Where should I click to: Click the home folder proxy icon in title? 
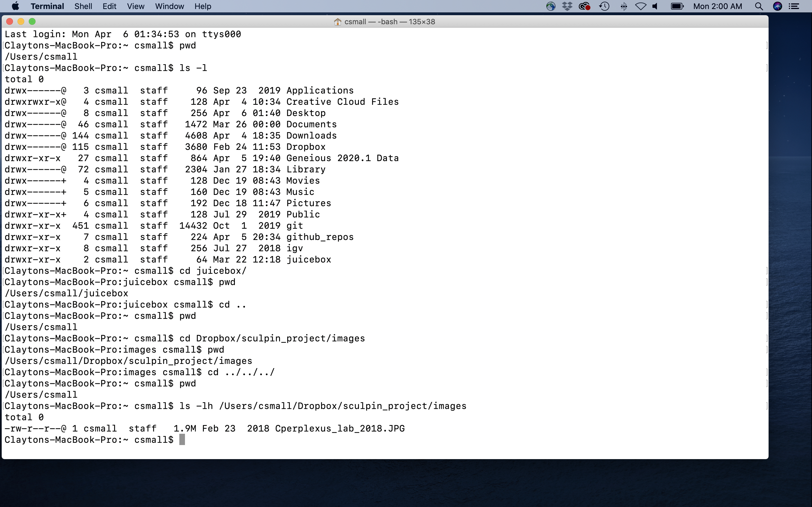(337, 22)
